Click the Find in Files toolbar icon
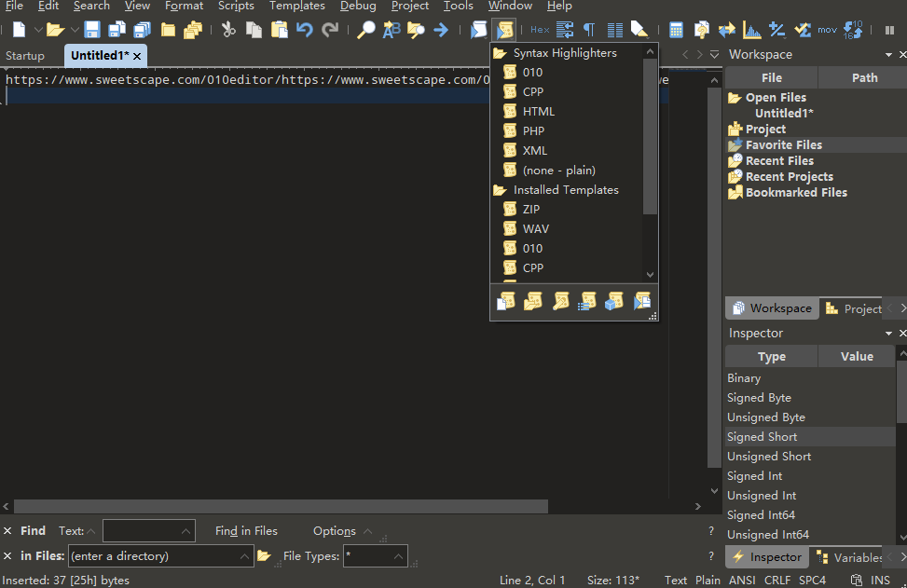 point(416,30)
